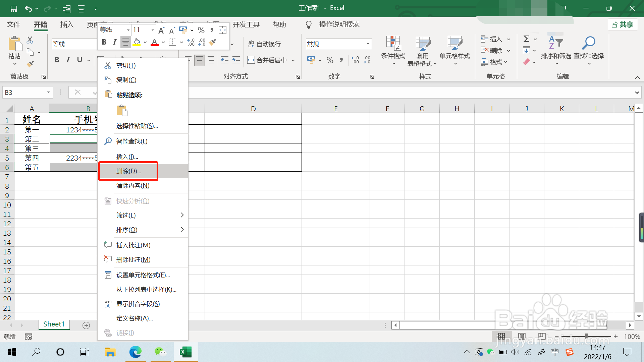Click the AutoSum sigma icon
644x362 pixels.
527,39
